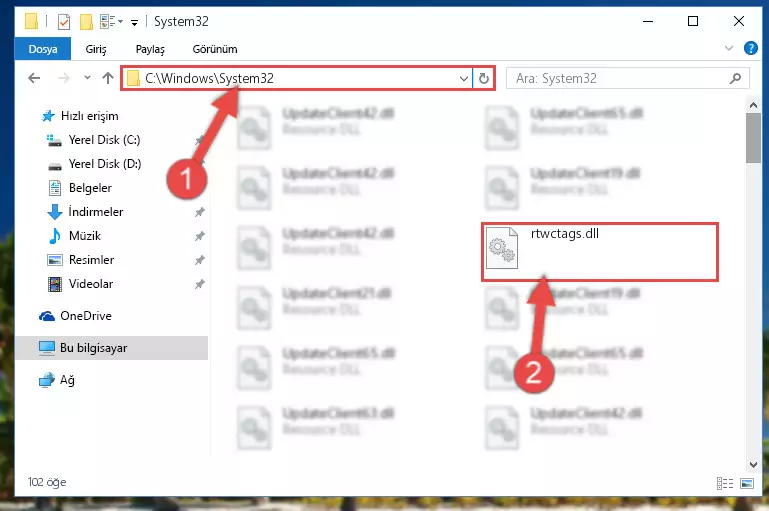
Task: Go up one folder level
Action: pos(108,78)
